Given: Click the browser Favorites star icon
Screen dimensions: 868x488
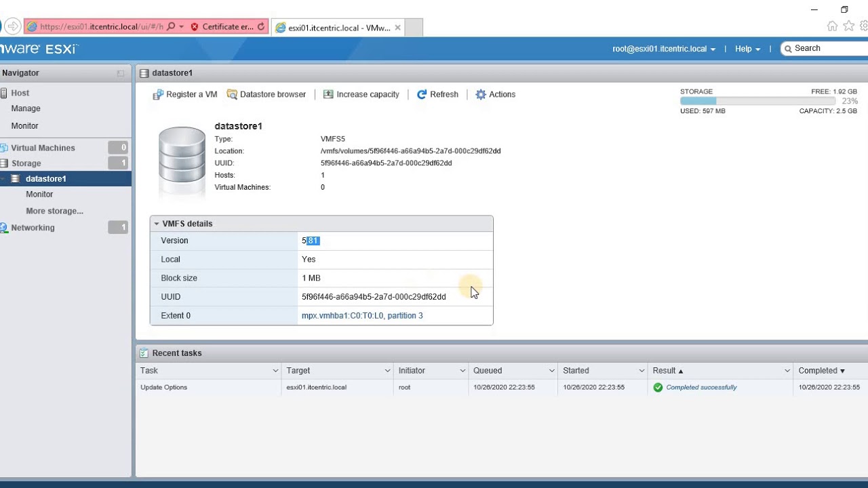Looking at the screenshot, I should click(848, 26).
